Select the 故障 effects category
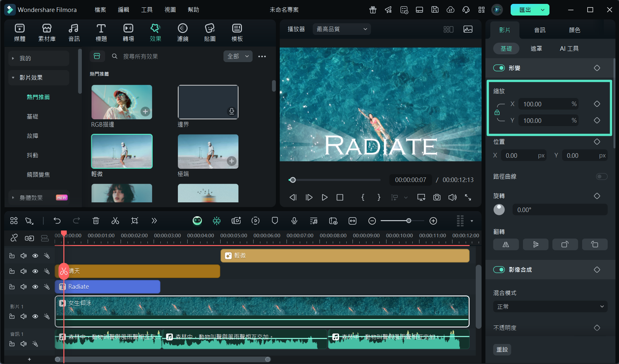The image size is (619, 364). pos(32,136)
